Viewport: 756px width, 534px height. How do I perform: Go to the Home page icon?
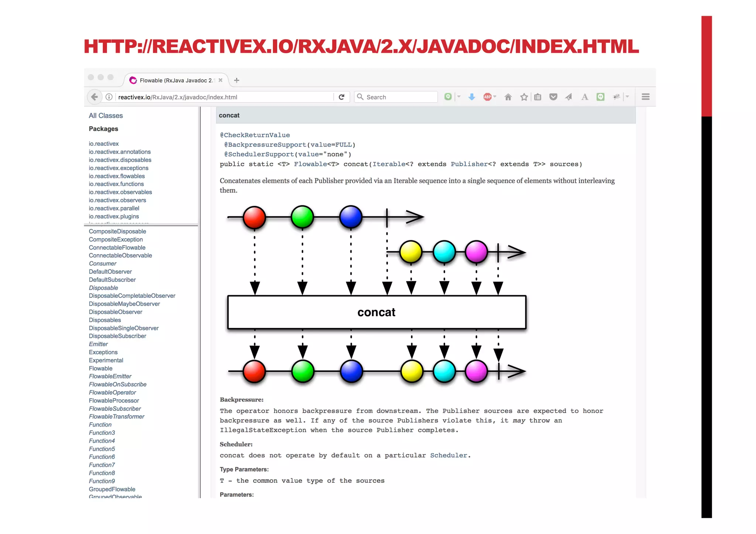point(508,97)
